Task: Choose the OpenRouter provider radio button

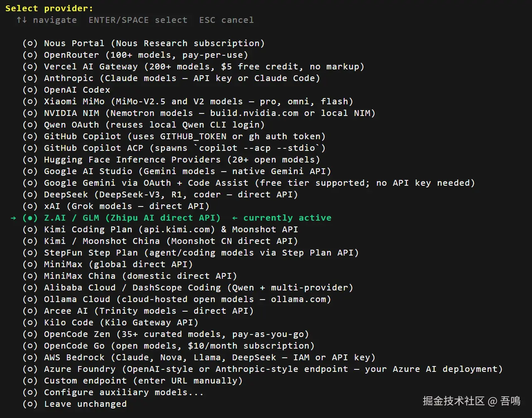Action: click(30, 55)
